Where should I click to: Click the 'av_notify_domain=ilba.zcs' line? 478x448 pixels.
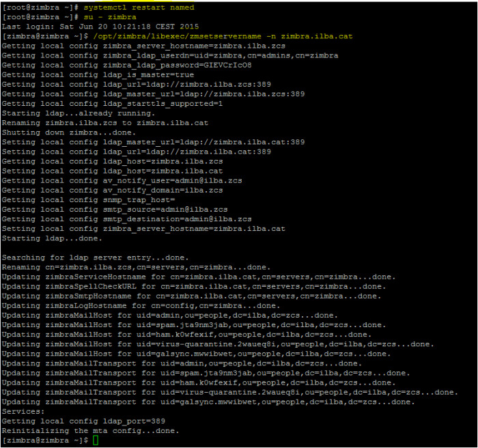click(x=112, y=190)
